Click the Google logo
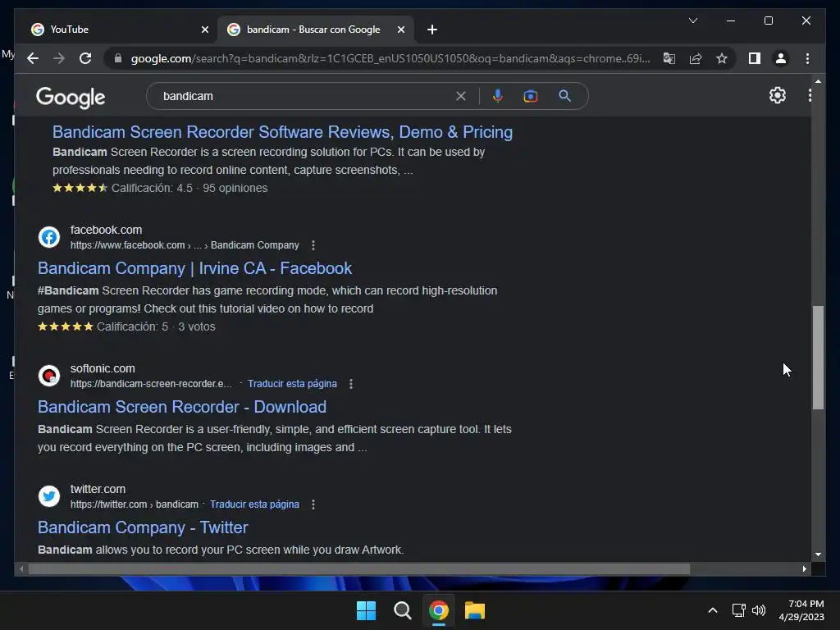Screen dimensions: 840x630 [71, 98]
